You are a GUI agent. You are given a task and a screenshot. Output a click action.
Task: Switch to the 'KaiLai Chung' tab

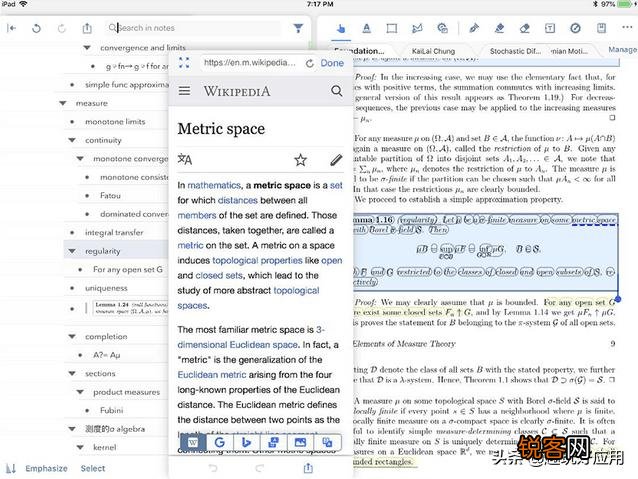pyautogui.click(x=433, y=51)
